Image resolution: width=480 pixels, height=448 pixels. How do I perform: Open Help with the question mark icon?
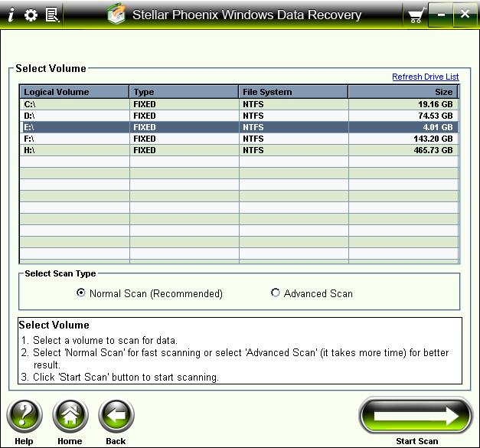point(24,417)
